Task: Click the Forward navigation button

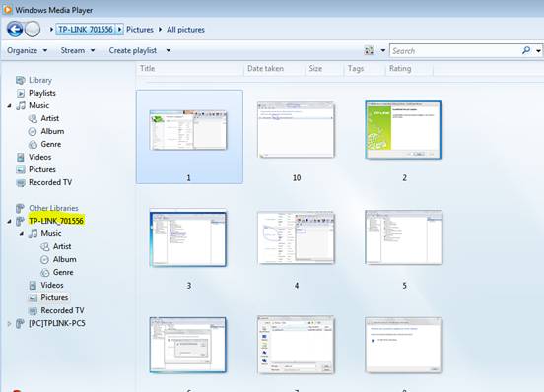Action: click(33, 30)
